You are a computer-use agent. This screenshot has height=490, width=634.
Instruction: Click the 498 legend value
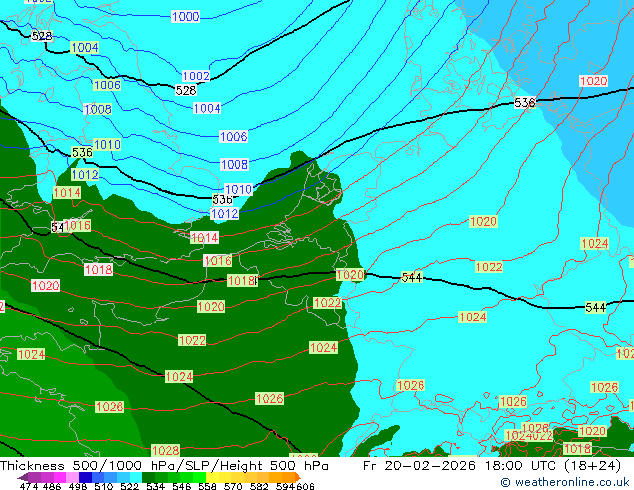(78, 486)
